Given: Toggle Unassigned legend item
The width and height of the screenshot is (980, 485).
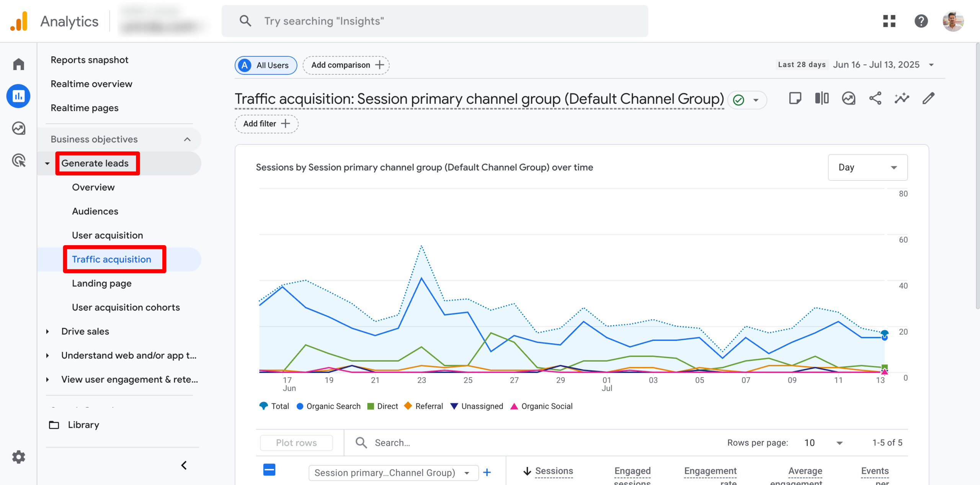Looking at the screenshot, I should 477,406.
